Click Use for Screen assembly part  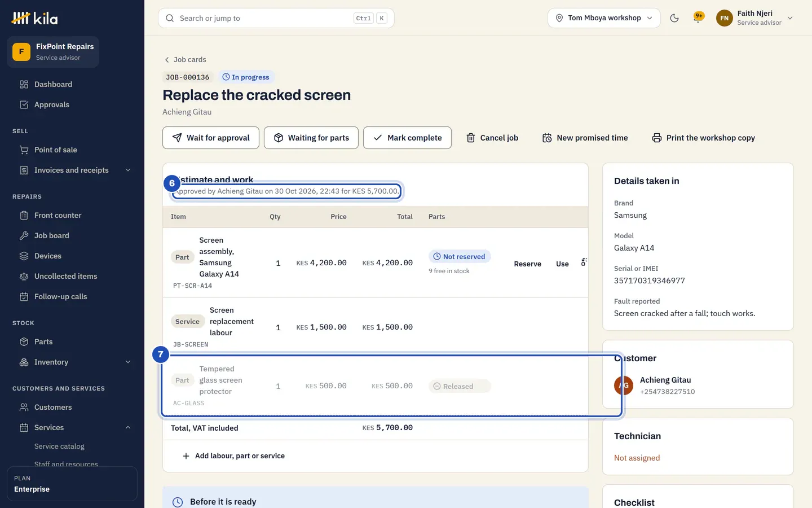(x=562, y=264)
